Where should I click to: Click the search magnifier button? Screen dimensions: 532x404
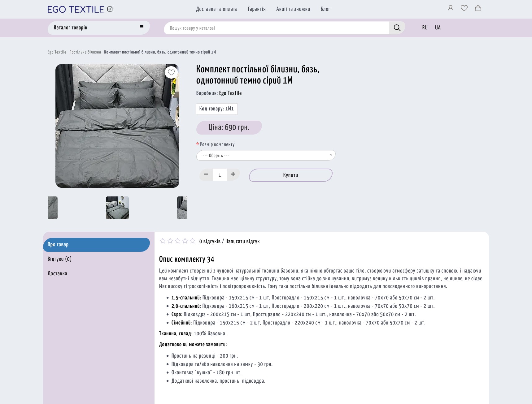pos(397,28)
